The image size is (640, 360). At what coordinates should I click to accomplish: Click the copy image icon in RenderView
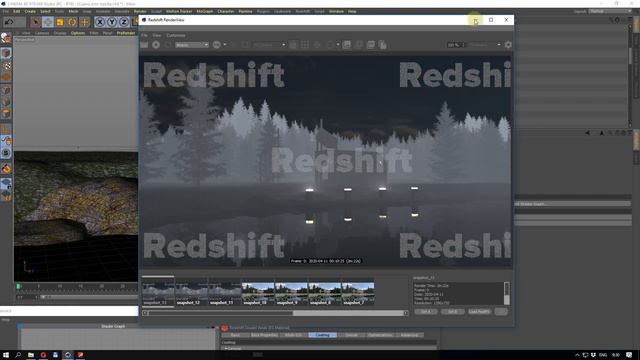pyautogui.click(x=382, y=44)
